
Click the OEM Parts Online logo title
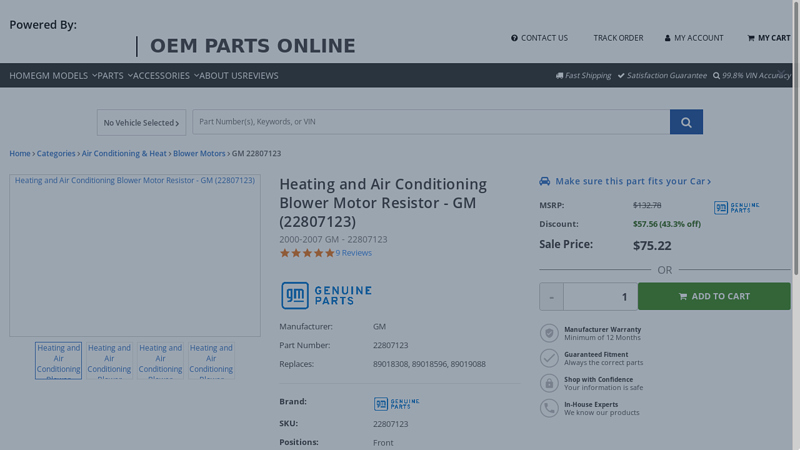tap(253, 46)
